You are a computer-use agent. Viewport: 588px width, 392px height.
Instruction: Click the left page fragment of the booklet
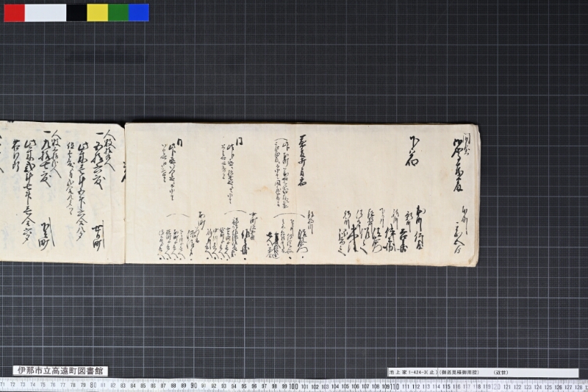62,192
